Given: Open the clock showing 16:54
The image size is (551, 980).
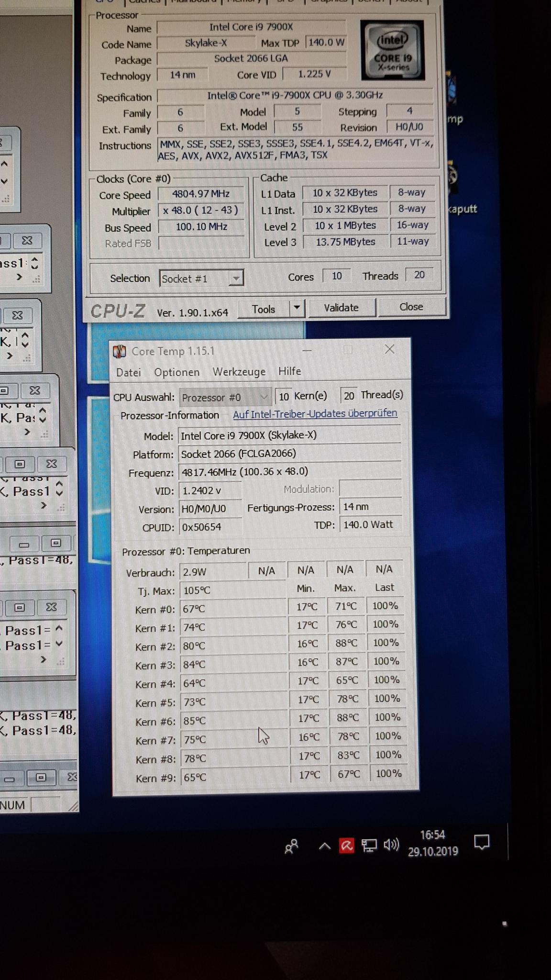Looking at the screenshot, I should tap(433, 843).
